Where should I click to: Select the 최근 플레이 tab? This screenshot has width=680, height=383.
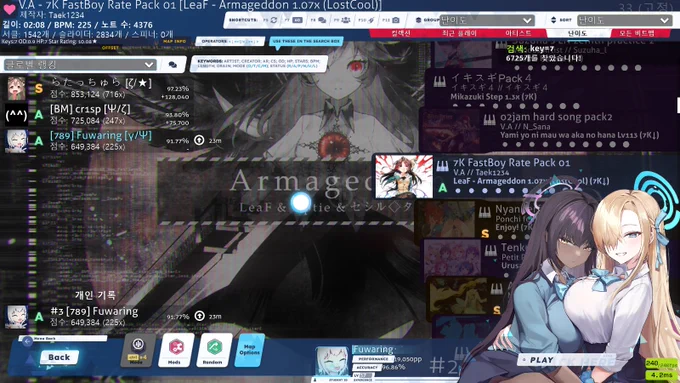coord(459,33)
